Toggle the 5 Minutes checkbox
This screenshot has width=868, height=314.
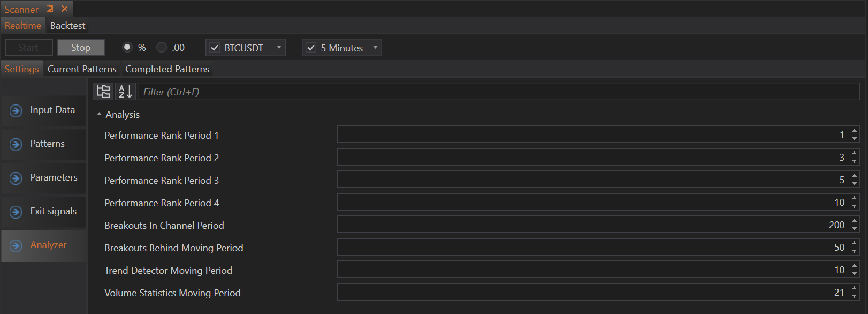[311, 48]
